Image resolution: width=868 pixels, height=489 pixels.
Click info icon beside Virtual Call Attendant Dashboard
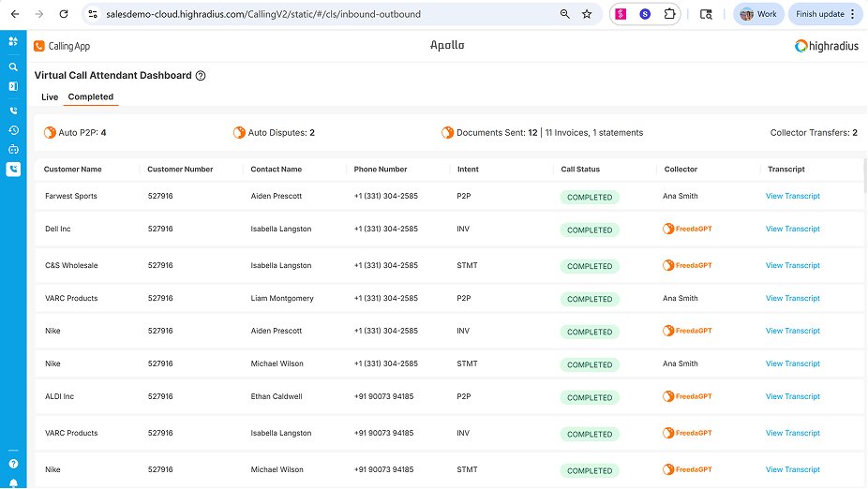tap(201, 76)
